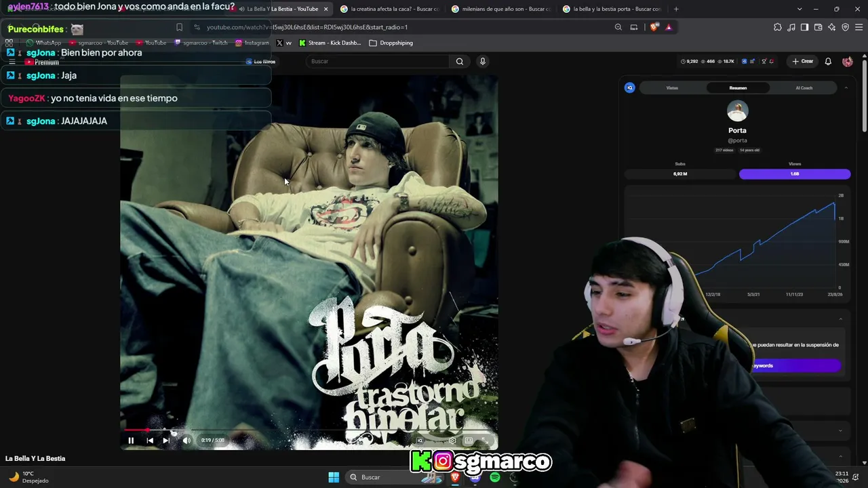Open the vv X bookmark
Screen dimensions: 868x488
284,43
